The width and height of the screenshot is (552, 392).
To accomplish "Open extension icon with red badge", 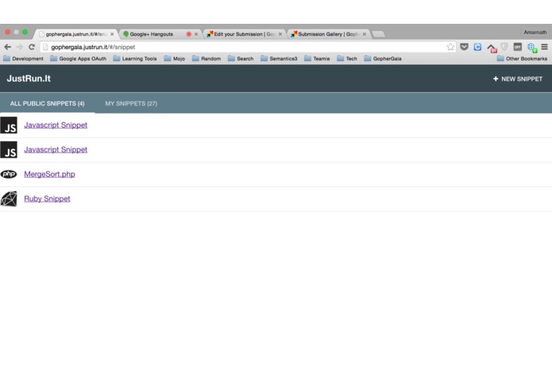I will (x=492, y=48).
